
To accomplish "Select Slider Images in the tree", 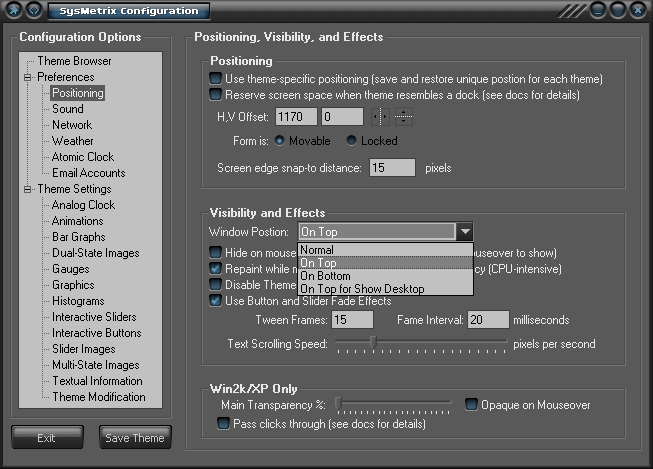I will pos(83,349).
